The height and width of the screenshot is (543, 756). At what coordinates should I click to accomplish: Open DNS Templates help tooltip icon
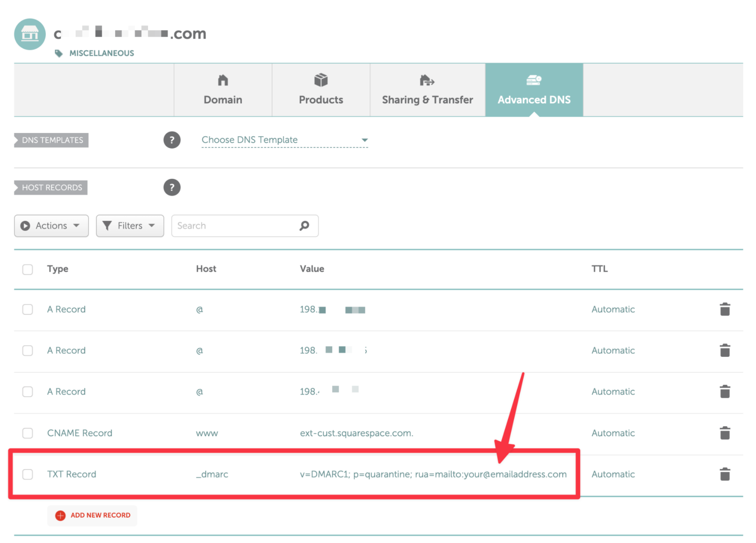click(172, 140)
